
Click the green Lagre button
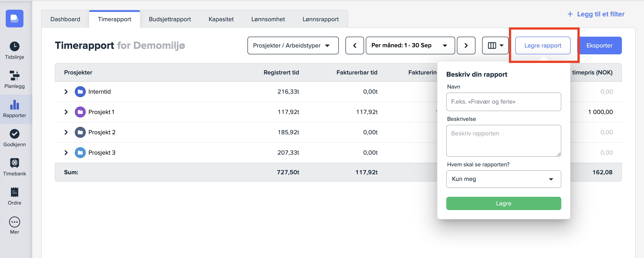tap(503, 203)
